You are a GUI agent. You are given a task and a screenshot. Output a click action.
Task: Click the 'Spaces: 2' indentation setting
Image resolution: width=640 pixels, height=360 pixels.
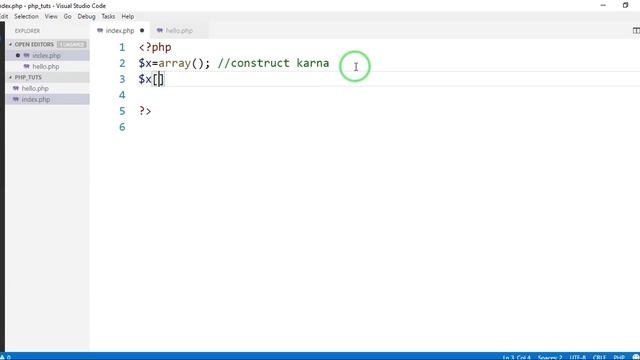pos(550,357)
